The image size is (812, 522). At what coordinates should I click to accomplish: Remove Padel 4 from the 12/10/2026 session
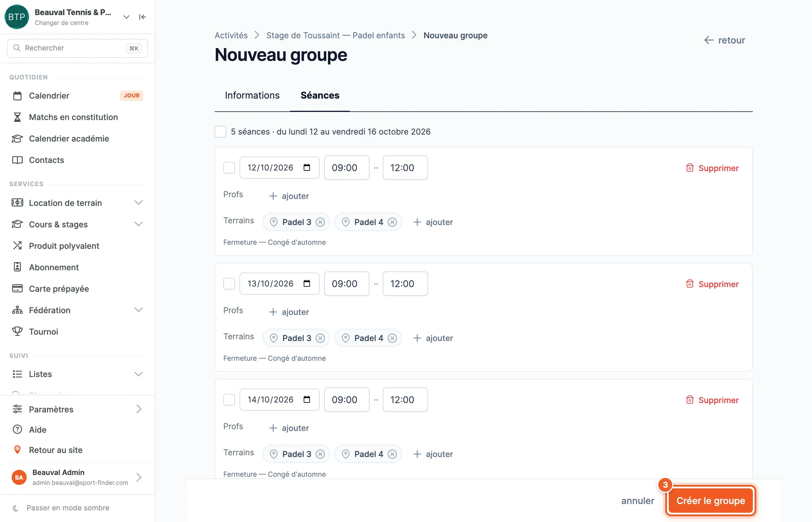click(x=392, y=222)
